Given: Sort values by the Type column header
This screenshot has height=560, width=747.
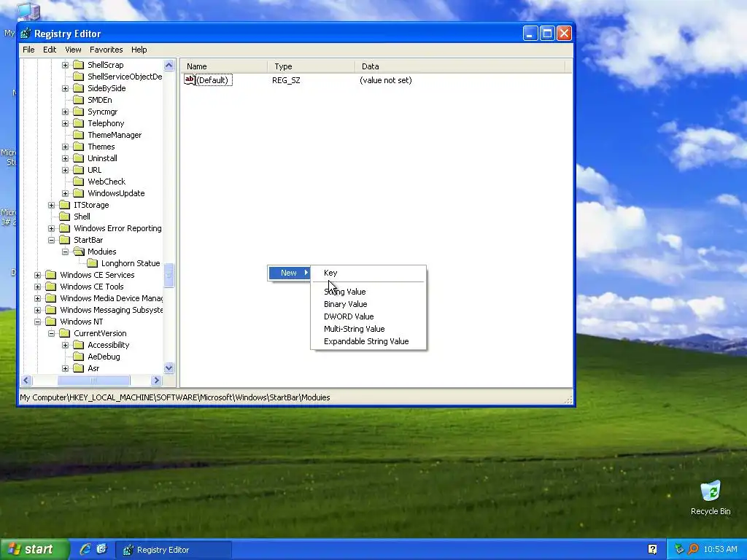Looking at the screenshot, I should tap(311, 66).
